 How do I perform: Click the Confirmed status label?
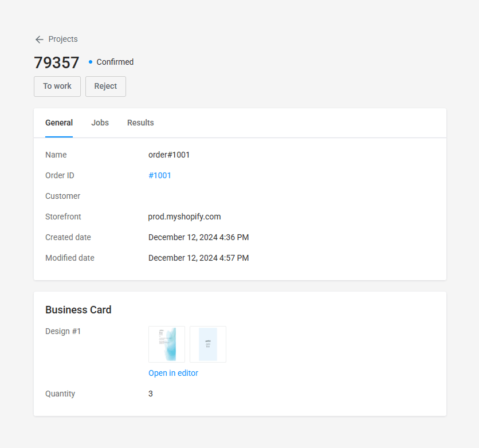115,62
